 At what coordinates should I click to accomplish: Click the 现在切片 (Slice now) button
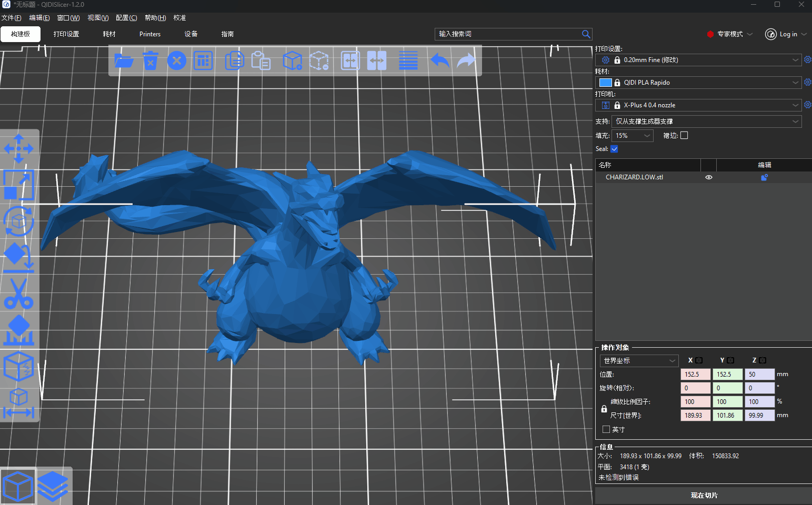point(704,496)
